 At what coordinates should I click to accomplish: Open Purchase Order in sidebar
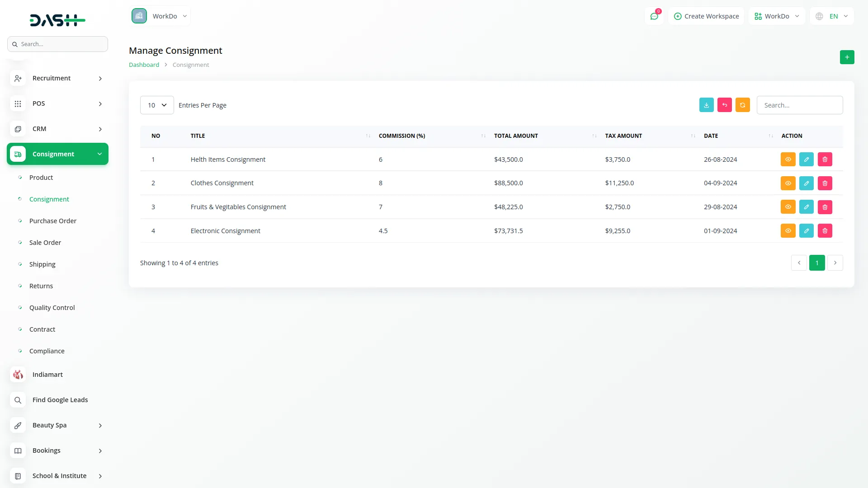pos(53,221)
